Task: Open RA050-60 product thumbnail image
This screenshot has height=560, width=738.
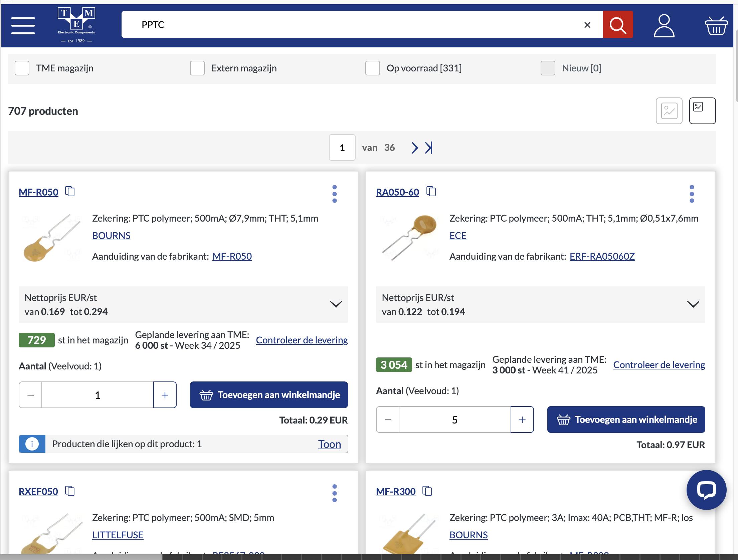Action: click(x=410, y=238)
